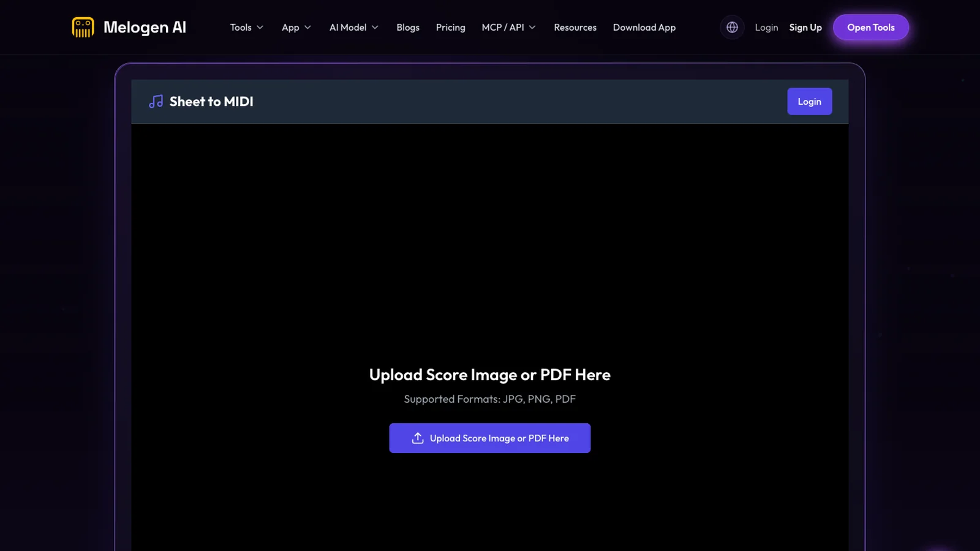Click the Open Tools button
This screenshot has height=551, width=980.
871,28
